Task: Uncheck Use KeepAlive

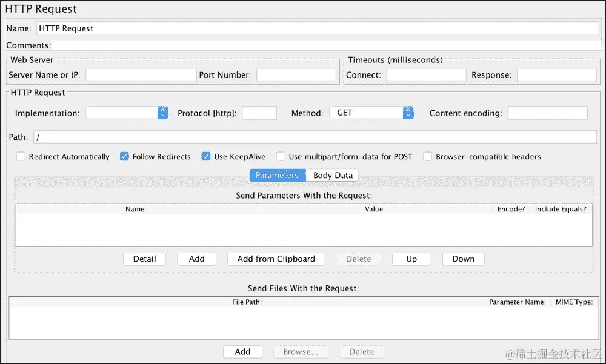Action: tap(206, 156)
